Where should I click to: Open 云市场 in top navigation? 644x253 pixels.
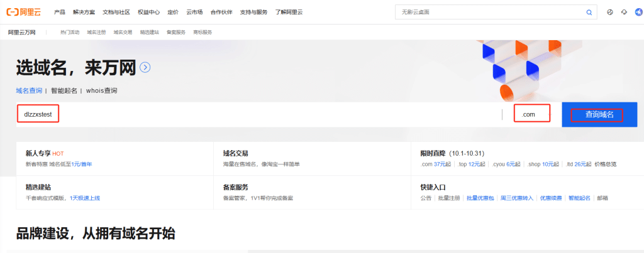194,13
